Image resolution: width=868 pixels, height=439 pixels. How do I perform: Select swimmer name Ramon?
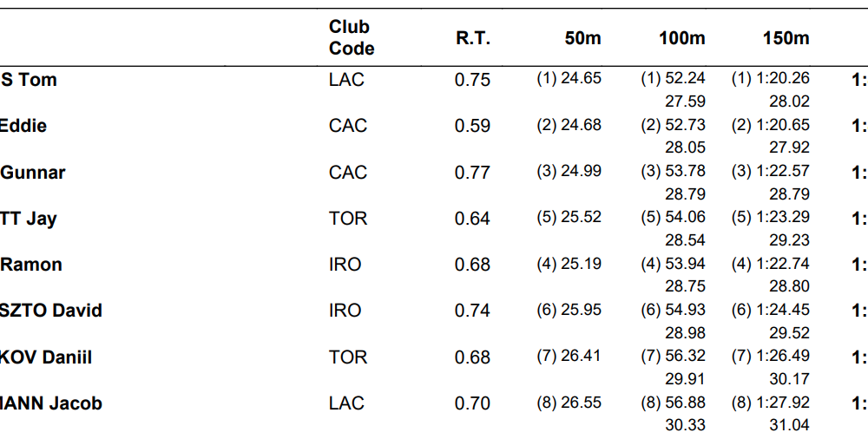click(31, 265)
